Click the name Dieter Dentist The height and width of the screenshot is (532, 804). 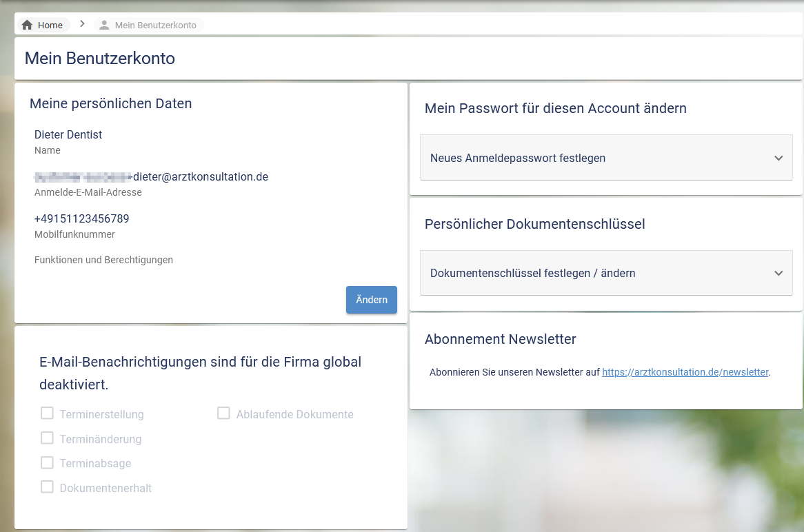[x=68, y=135]
